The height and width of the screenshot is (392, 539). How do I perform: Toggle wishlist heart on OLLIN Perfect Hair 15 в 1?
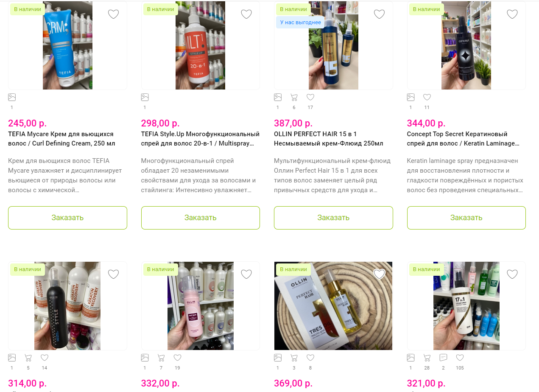379,14
